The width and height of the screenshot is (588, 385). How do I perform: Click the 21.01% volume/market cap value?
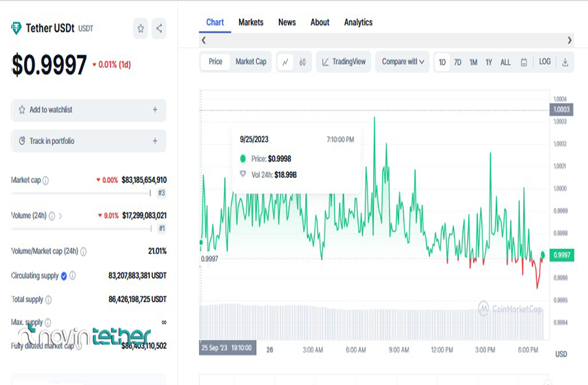click(157, 251)
